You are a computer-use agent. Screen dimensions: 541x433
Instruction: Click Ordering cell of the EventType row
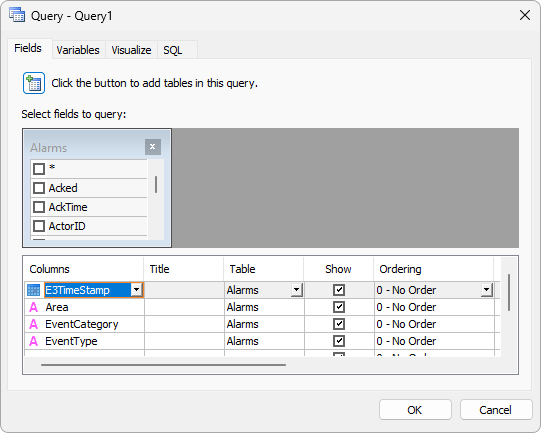pyautogui.click(x=434, y=341)
